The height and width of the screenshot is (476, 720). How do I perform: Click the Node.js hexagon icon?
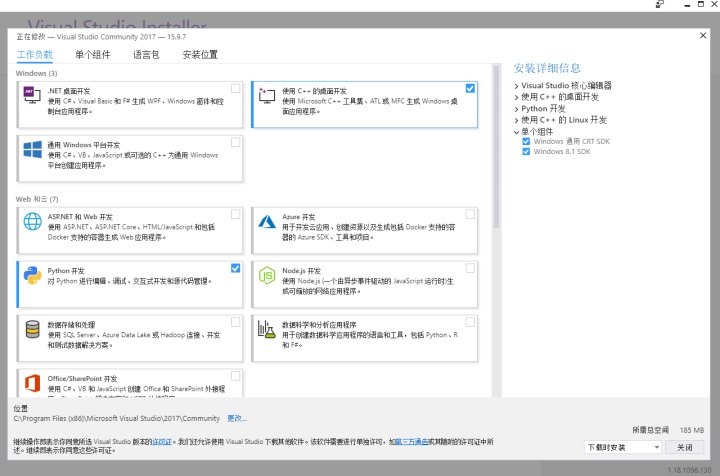[x=267, y=275]
